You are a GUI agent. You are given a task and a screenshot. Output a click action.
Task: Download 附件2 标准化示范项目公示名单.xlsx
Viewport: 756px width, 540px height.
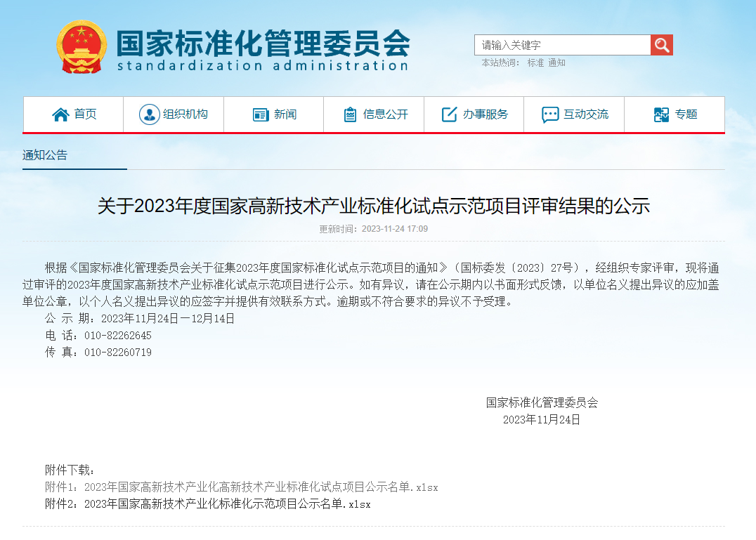207,504
